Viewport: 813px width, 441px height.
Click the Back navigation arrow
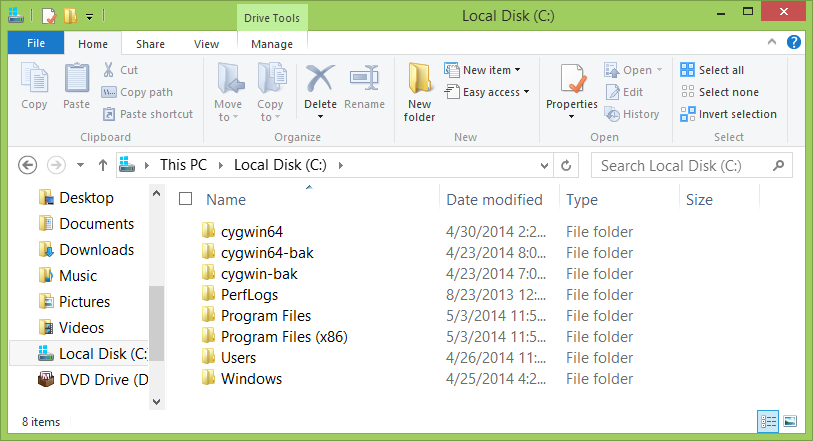pos(27,165)
